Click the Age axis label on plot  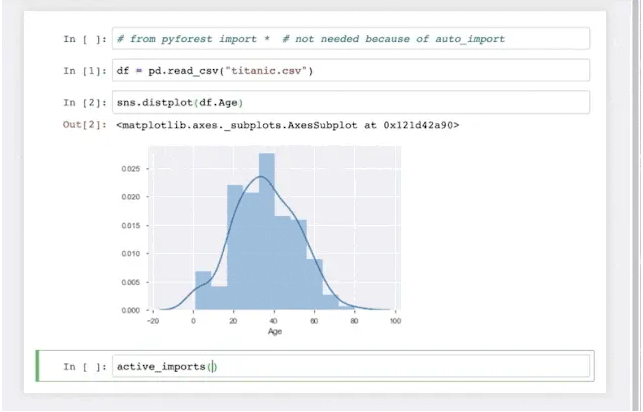tap(275, 331)
